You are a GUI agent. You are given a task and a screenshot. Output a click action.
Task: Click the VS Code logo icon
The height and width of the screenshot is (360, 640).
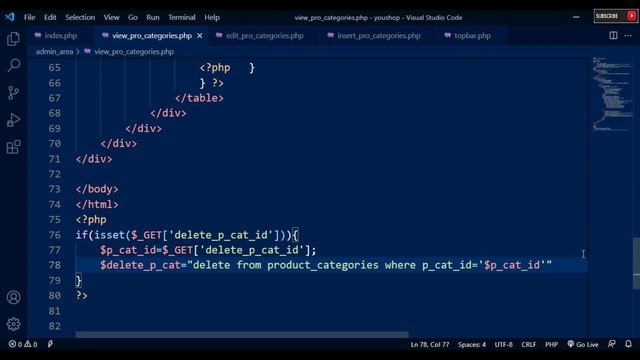[10, 17]
